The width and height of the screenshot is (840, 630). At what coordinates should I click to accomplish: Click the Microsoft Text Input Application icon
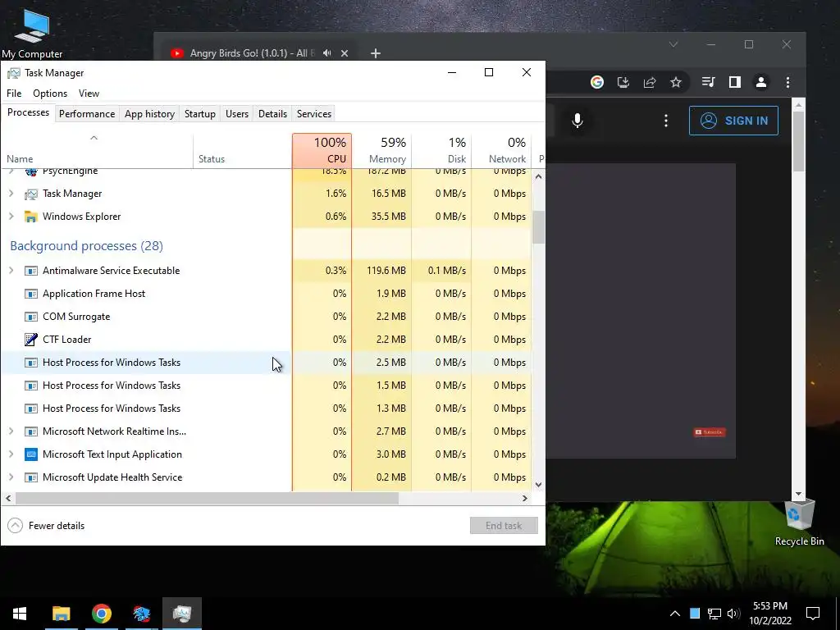click(31, 454)
